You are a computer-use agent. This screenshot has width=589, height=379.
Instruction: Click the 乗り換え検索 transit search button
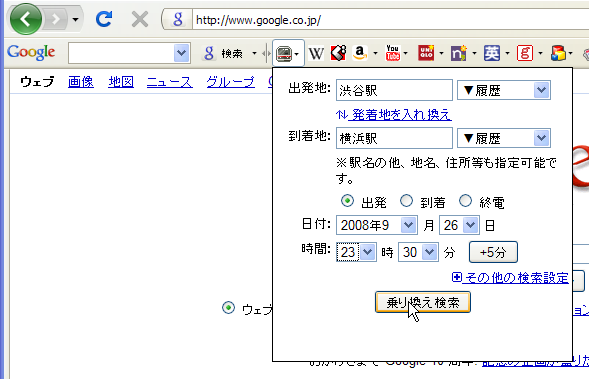tap(423, 302)
